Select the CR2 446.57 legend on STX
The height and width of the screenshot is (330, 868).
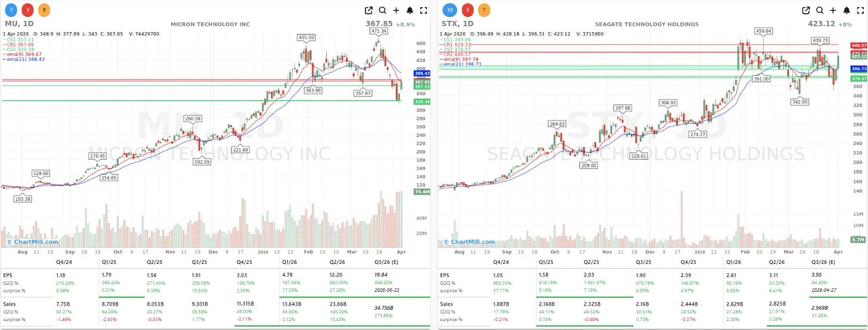pos(455,54)
